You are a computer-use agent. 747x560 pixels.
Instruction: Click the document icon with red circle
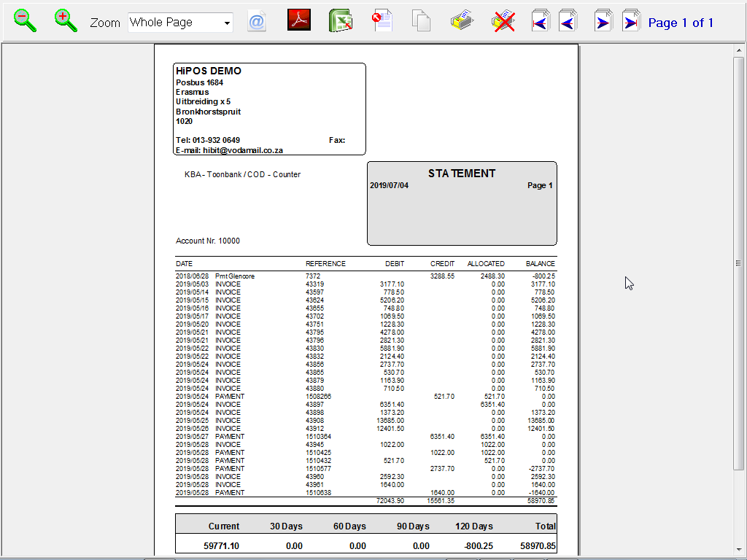coord(382,21)
